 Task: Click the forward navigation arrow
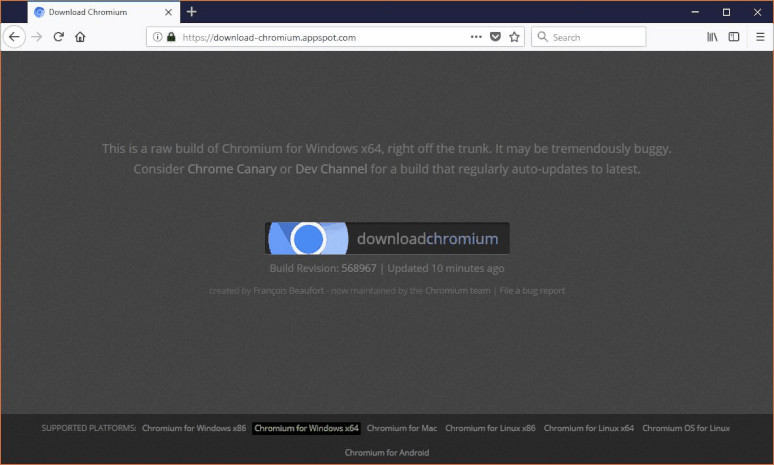37,37
